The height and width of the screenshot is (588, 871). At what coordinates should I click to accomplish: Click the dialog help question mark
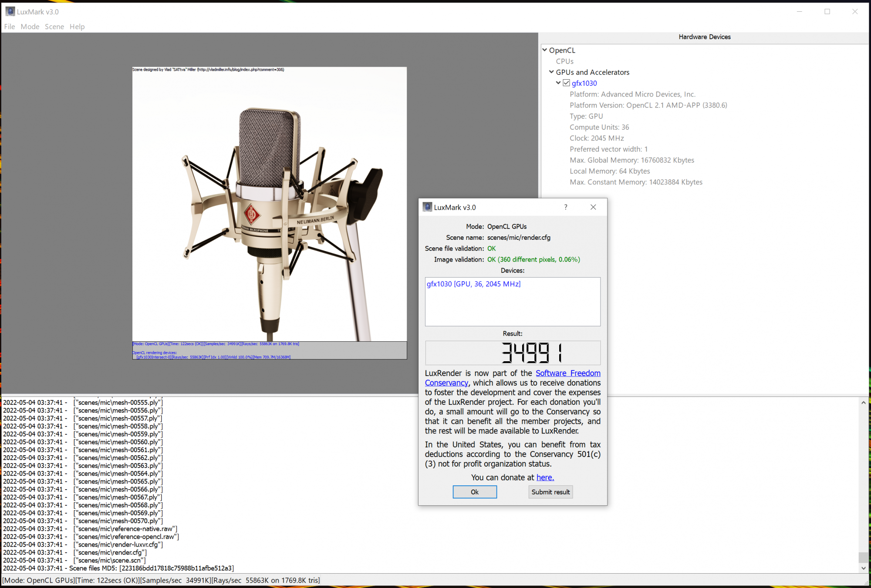pos(566,207)
